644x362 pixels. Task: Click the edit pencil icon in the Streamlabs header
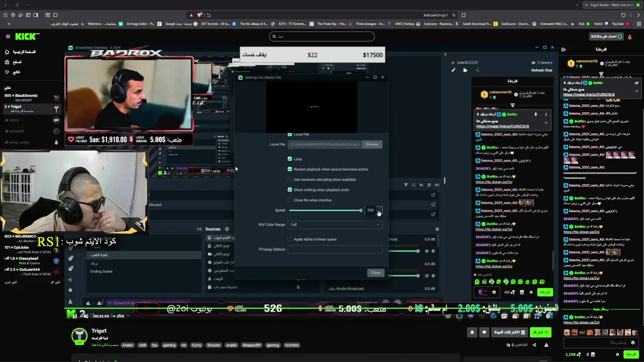[453, 70]
